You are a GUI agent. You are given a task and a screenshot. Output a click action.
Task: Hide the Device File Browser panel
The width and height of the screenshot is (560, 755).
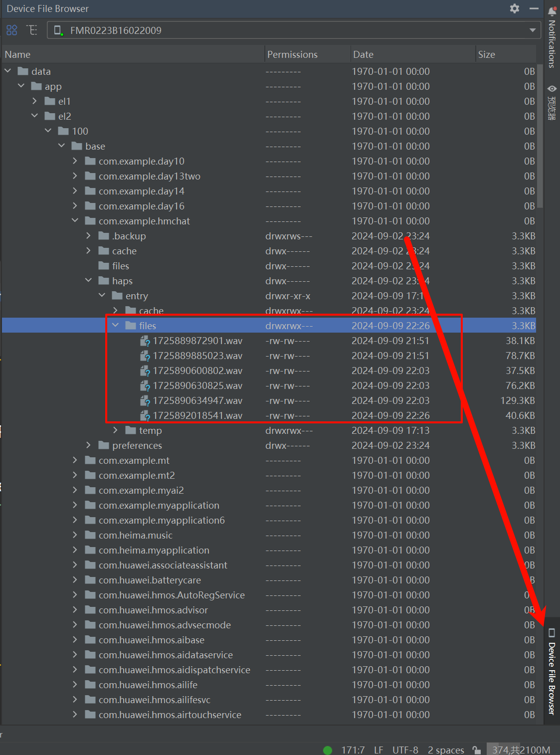pyautogui.click(x=534, y=8)
